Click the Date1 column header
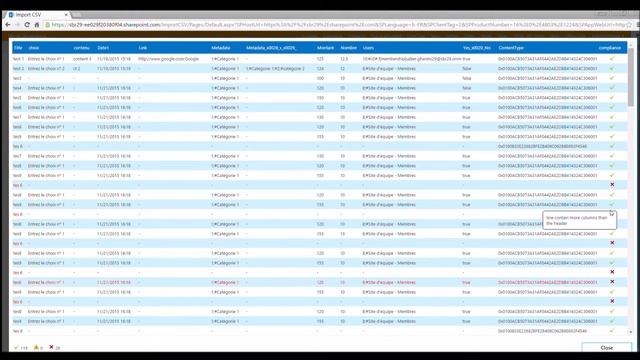 point(103,48)
